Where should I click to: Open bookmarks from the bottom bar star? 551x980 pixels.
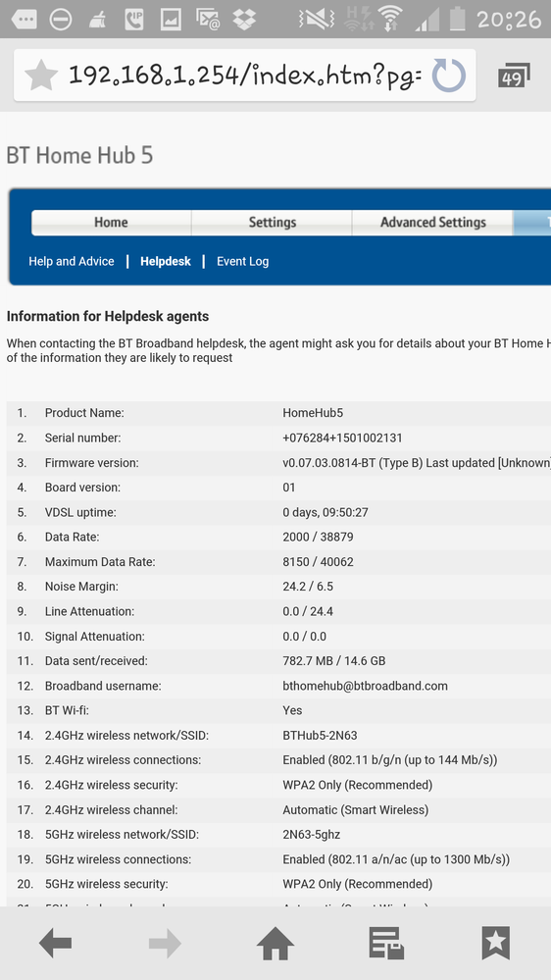pyautogui.click(x=496, y=943)
